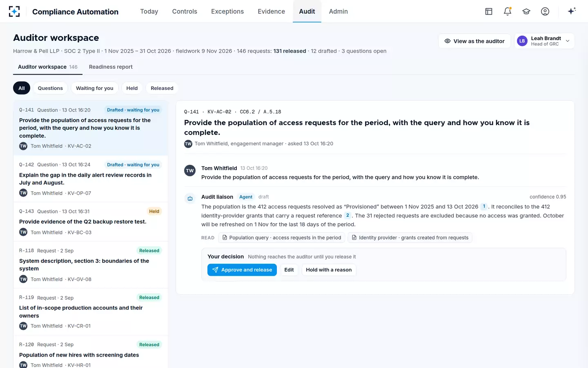Go to the Today tab
The height and width of the screenshot is (368, 588).
click(149, 11)
